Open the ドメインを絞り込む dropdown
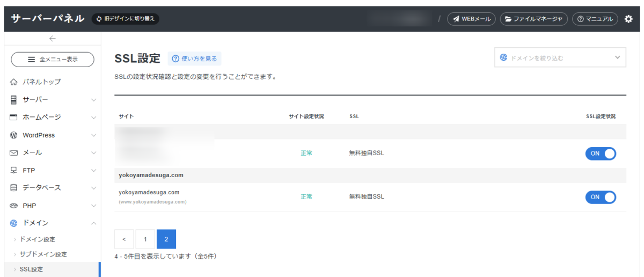The height and width of the screenshot is (277, 644). [560, 57]
